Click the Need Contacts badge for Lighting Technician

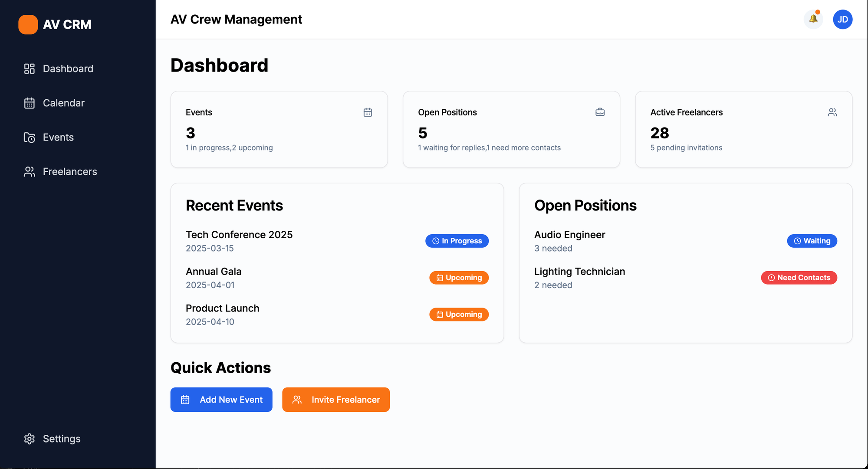799,277
